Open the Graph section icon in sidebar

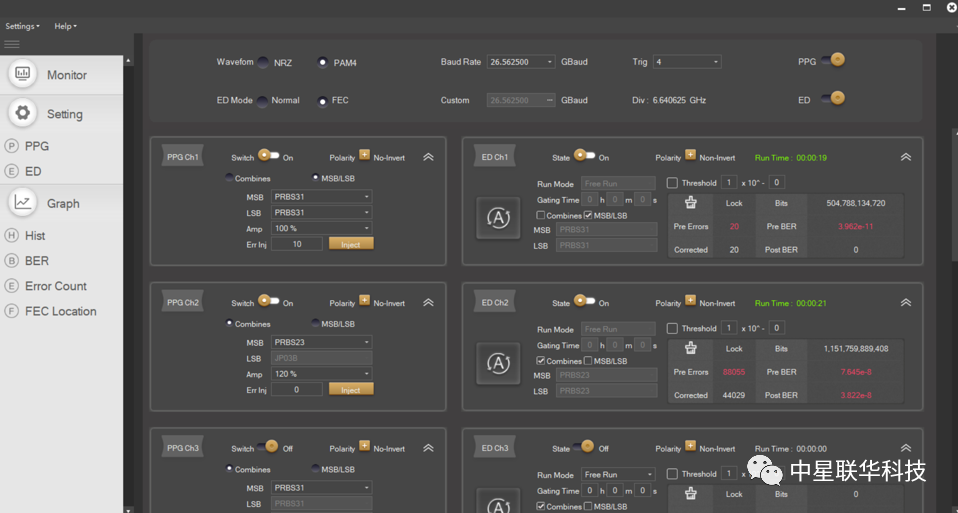click(23, 202)
